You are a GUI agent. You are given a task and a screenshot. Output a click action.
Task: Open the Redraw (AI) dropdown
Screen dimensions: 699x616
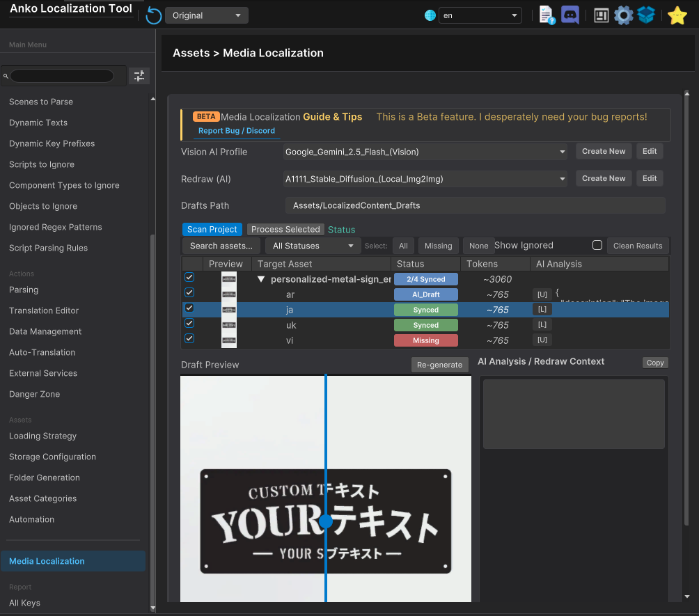click(425, 179)
